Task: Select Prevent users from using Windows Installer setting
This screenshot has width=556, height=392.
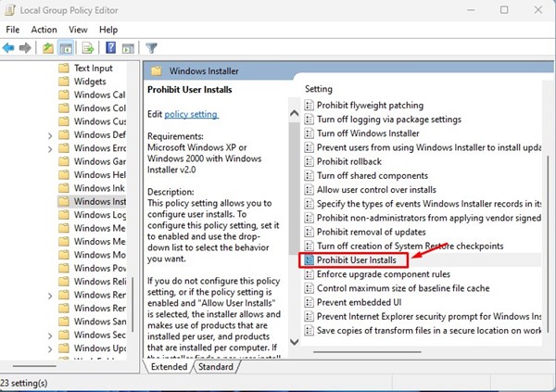Action: 429,147
